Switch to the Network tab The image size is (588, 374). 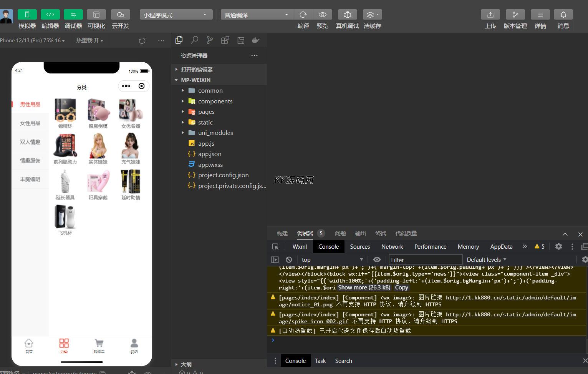click(x=392, y=247)
